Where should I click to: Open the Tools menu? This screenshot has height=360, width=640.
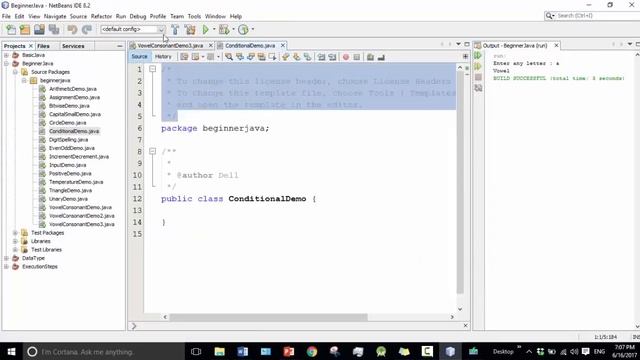pyautogui.click(x=194, y=16)
